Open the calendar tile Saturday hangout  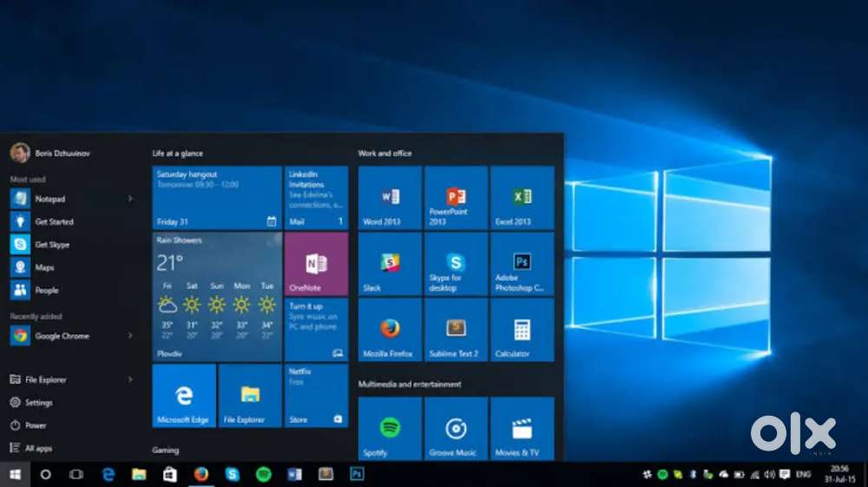[x=217, y=198]
